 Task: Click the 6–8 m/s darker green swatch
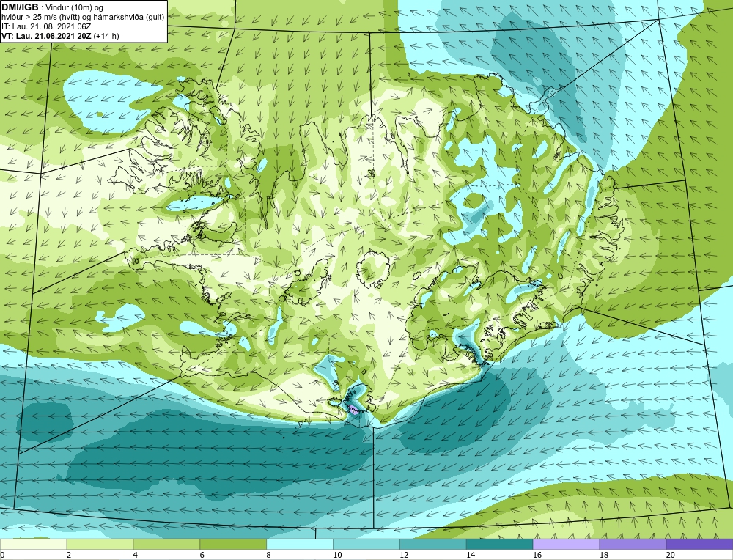tap(233, 544)
